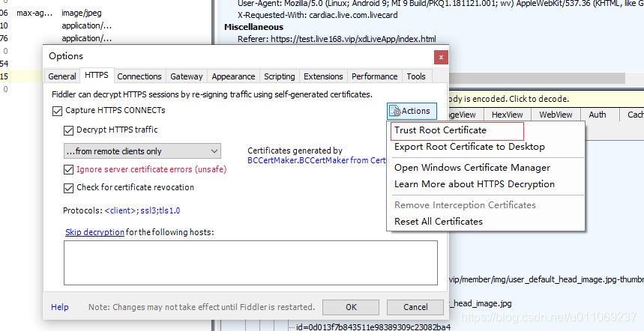Switch to the General tab

tap(62, 76)
